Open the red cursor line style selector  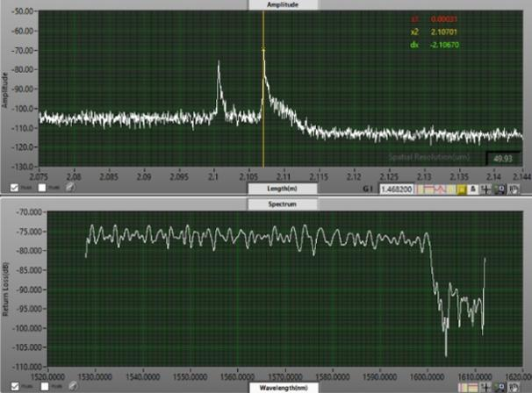435,189
